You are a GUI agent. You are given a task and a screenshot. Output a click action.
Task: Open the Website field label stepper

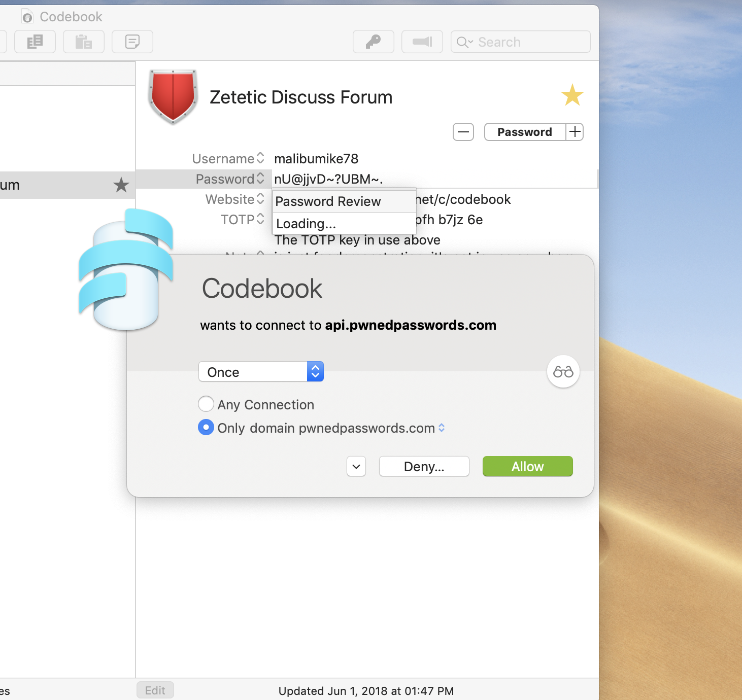(260, 198)
